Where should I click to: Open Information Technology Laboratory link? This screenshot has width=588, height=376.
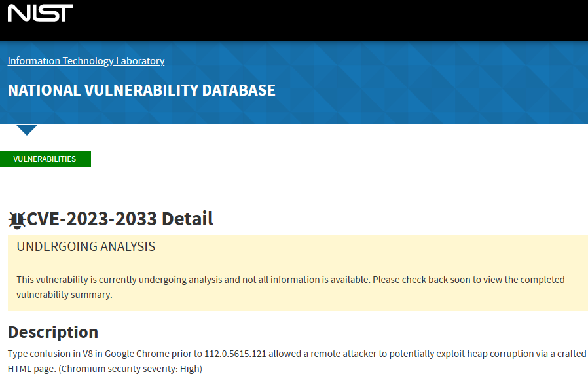point(86,61)
